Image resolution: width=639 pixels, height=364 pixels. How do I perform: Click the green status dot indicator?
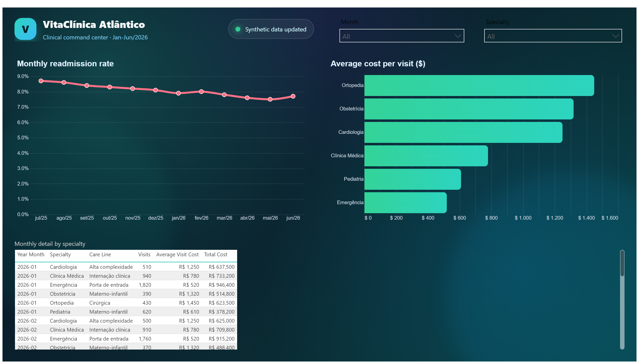click(x=238, y=29)
